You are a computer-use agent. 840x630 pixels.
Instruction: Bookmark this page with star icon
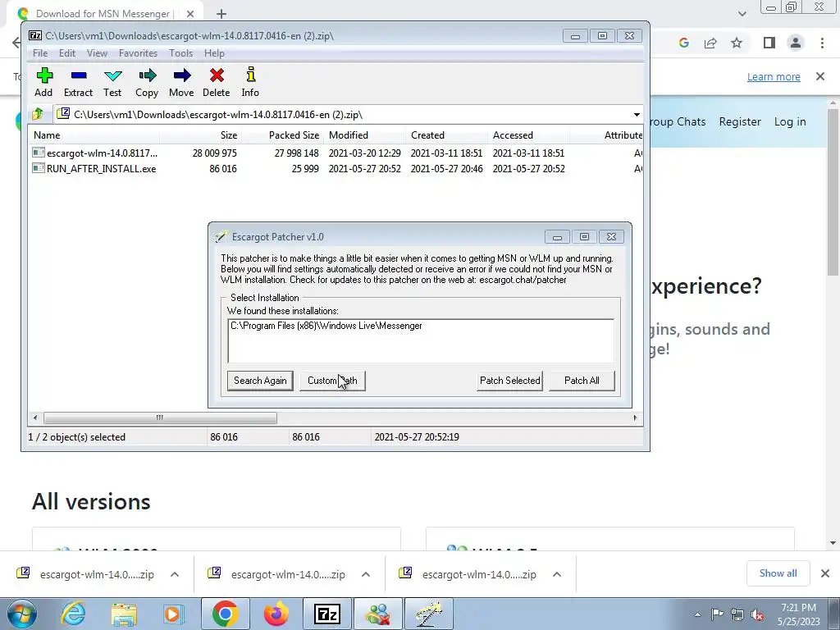coord(737,43)
